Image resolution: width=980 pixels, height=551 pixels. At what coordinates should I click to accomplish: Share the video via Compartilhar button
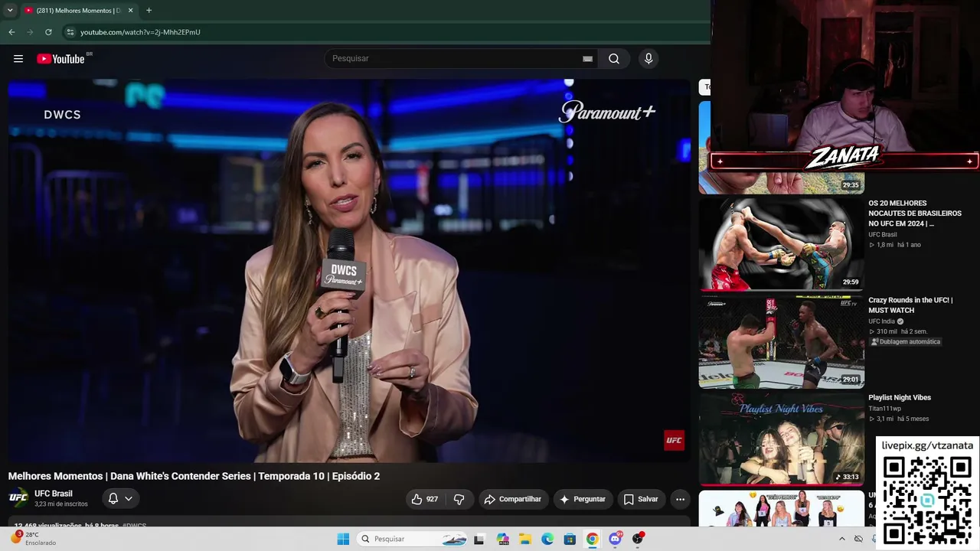pos(512,499)
